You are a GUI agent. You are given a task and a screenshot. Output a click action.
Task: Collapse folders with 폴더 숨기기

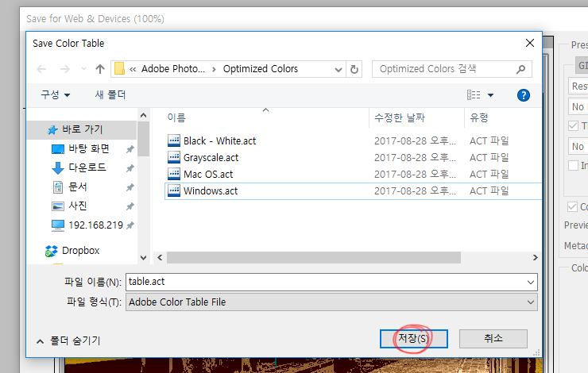tap(68, 340)
